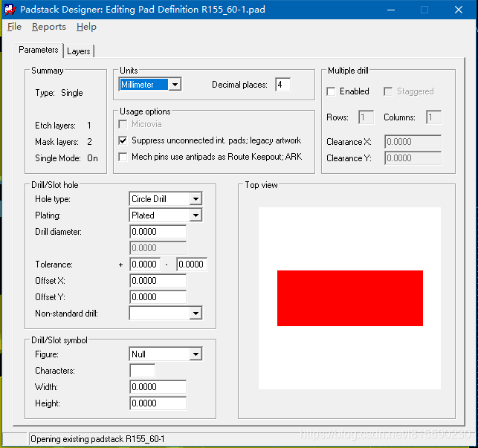Switch to the Layers tab

[79, 51]
